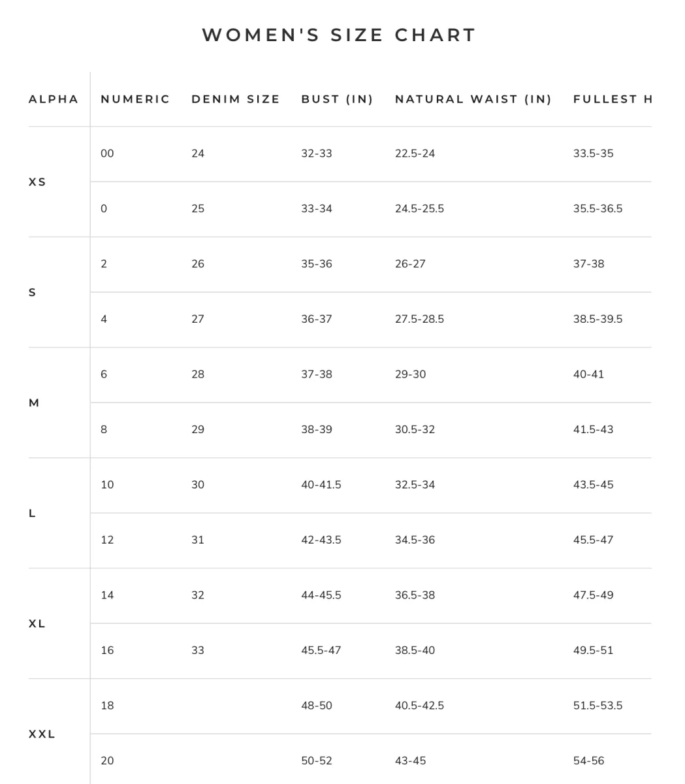Click the partially visible FULLEST H header

pyautogui.click(x=613, y=99)
